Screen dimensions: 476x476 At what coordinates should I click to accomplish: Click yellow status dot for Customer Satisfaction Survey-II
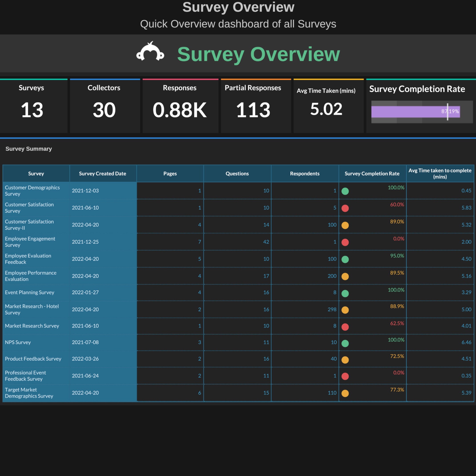[x=345, y=225]
